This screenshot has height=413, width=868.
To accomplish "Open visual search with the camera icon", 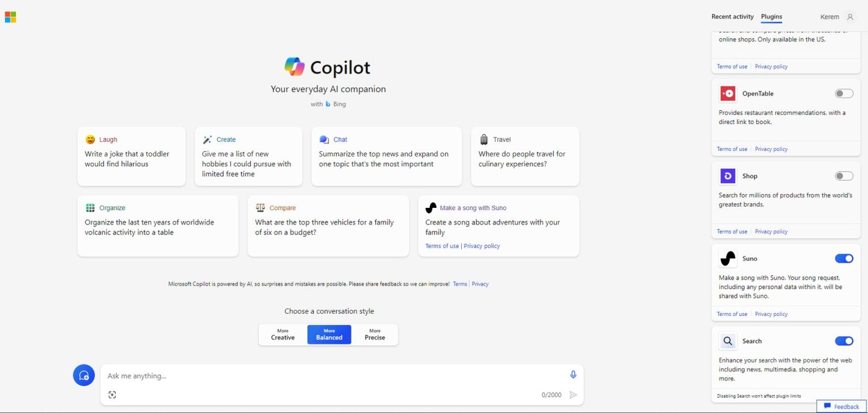I will (x=112, y=394).
